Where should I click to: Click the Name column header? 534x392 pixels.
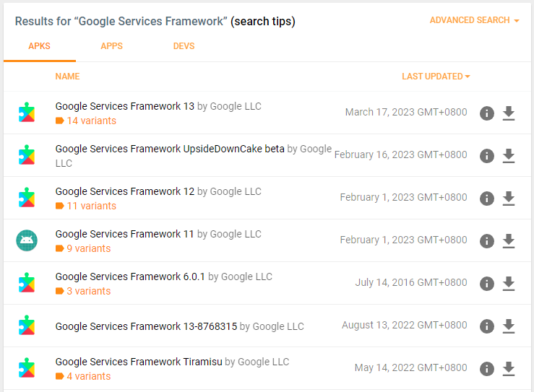(x=67, y=77)
